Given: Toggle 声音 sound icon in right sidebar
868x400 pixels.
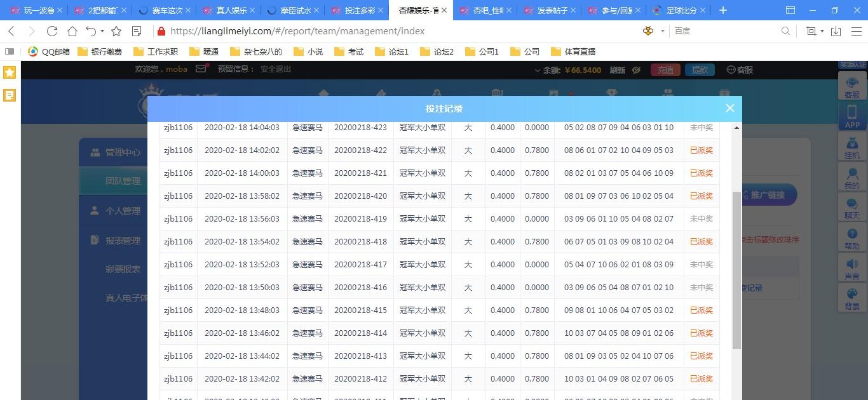Looking at the screenshot, I should point(851,269).
